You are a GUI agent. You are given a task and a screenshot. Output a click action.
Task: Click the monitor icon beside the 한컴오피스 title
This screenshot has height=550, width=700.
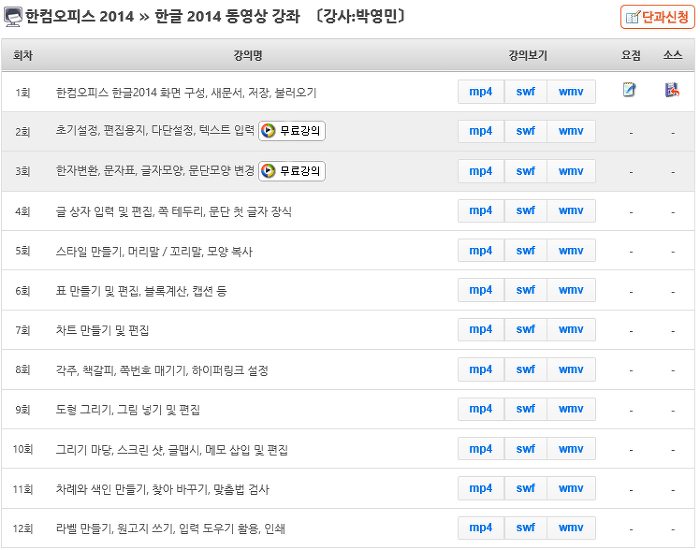(x=13, y=17)
